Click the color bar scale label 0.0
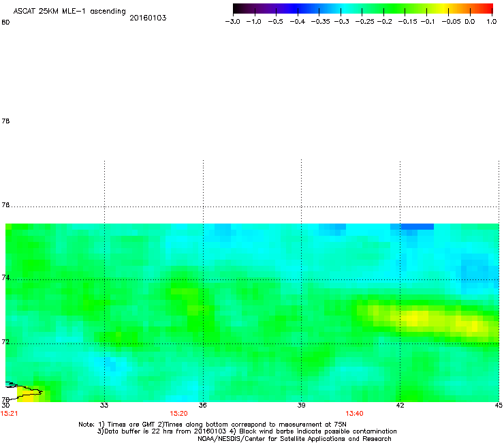The height and width of the screenshot is (443, 504). coord(470,22)
